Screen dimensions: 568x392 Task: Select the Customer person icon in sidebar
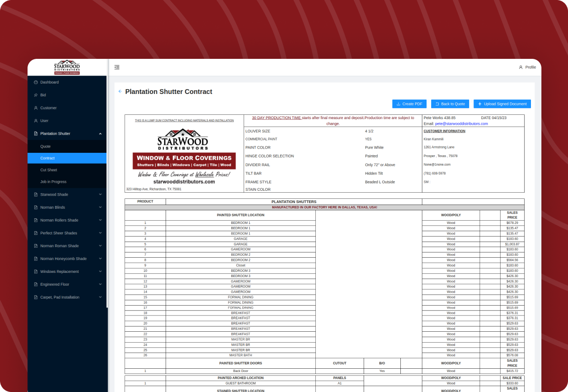click(x=36, y=108)
